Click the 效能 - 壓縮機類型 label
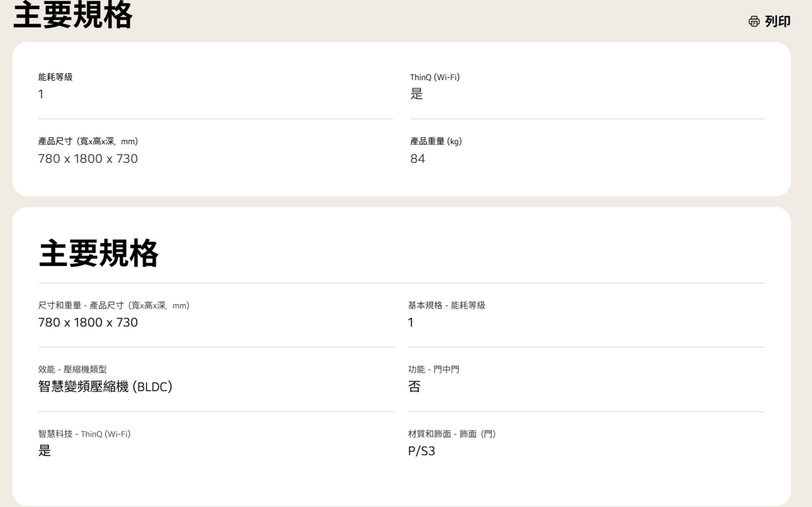Screen dimensions: 812x507 (72, 369)
